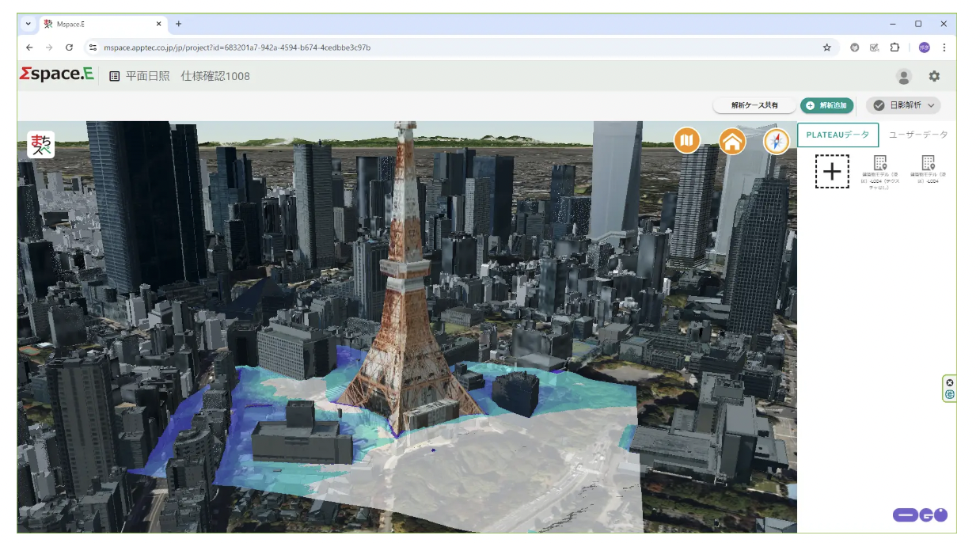This screenshot has height=543, width=980.
Task: Switch to the ユーザーデータ tab
Action: tap(918, 135)
